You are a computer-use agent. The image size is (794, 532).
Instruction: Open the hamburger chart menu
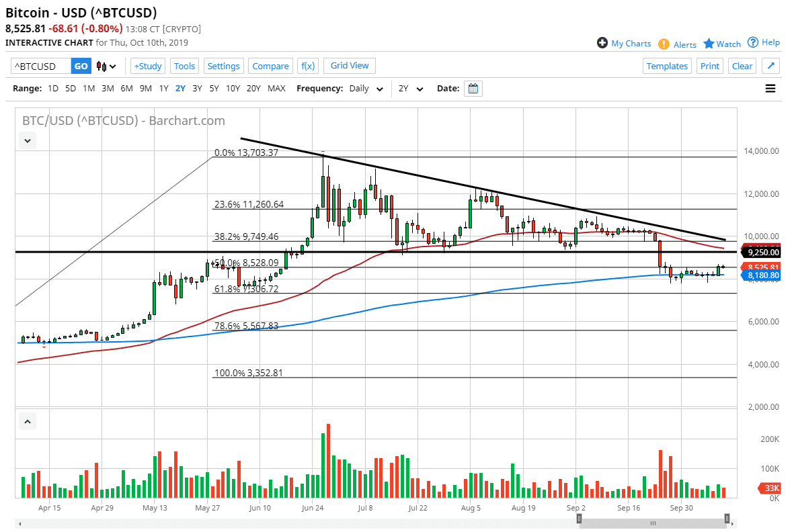[770, 88]
